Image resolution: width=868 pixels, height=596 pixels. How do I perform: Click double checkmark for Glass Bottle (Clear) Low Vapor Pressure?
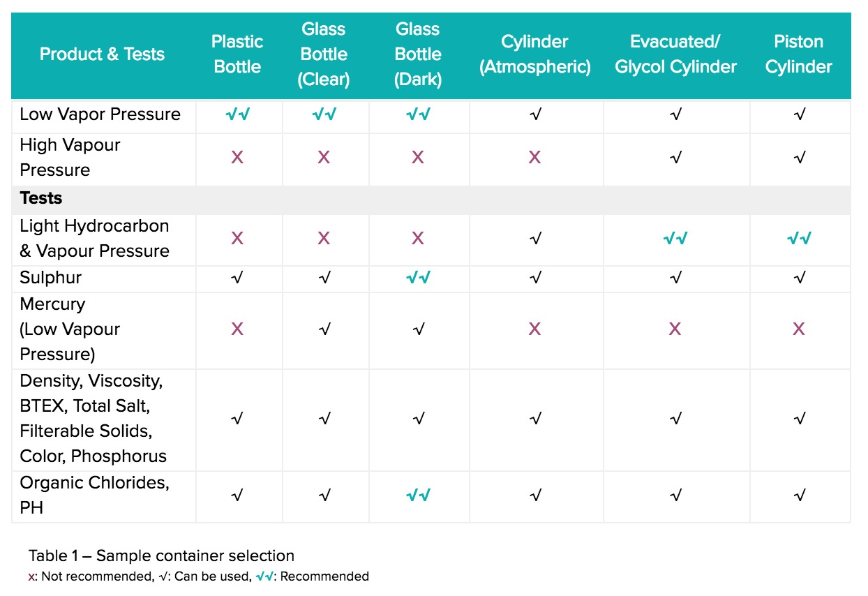click(x=324, y=115)
